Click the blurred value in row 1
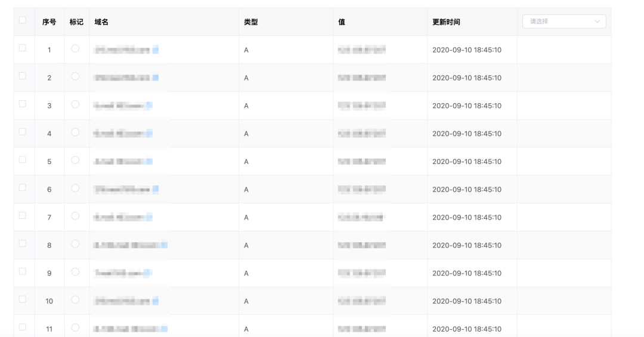 tap(361, 50)
